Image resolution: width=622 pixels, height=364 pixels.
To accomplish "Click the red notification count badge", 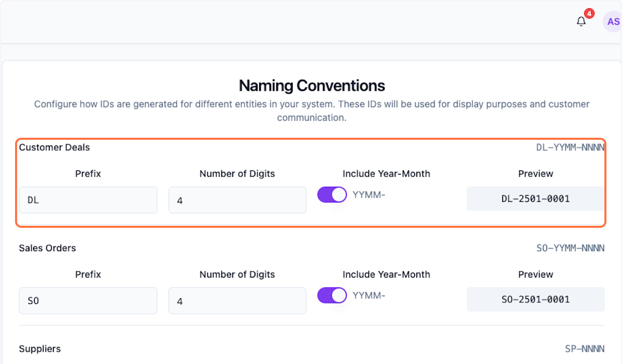I will (589, 13).
